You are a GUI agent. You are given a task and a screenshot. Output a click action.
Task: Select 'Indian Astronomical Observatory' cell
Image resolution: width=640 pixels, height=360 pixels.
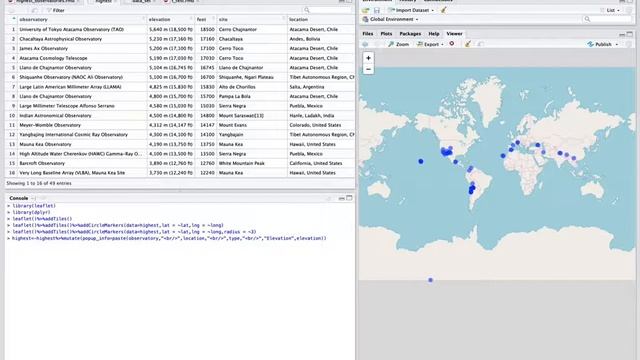click(82, 116)
